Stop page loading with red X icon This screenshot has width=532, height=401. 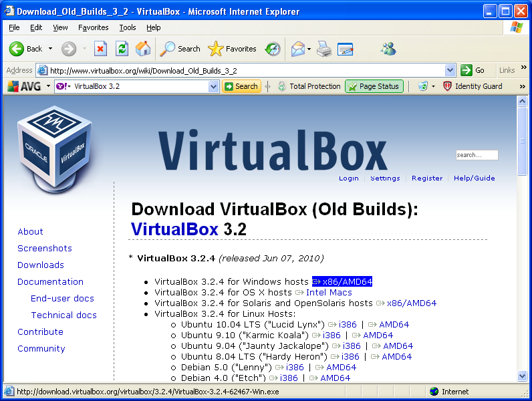click(x=100, y=49)
